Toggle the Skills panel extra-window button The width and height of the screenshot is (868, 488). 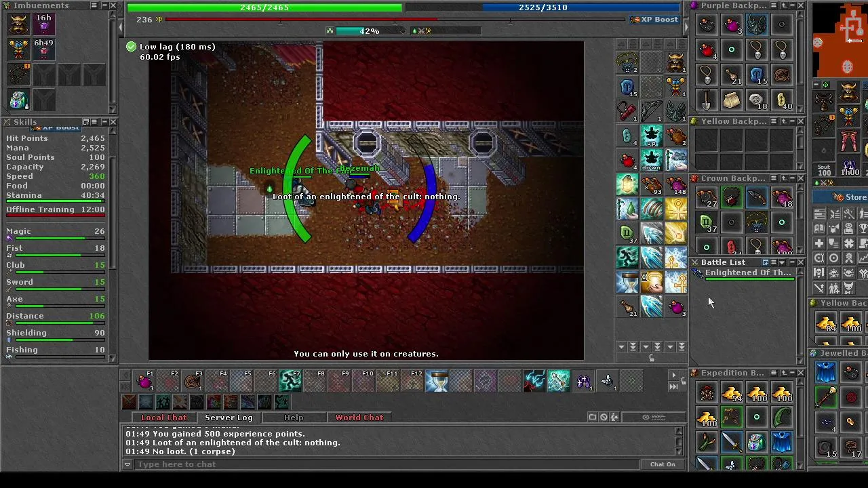(x=86, y=122)
